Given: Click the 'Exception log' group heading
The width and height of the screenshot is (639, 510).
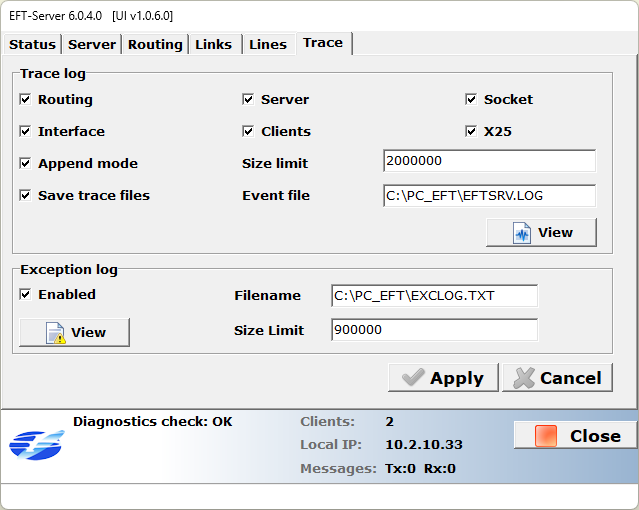Looking at the screenshot, I should (69, 269).
